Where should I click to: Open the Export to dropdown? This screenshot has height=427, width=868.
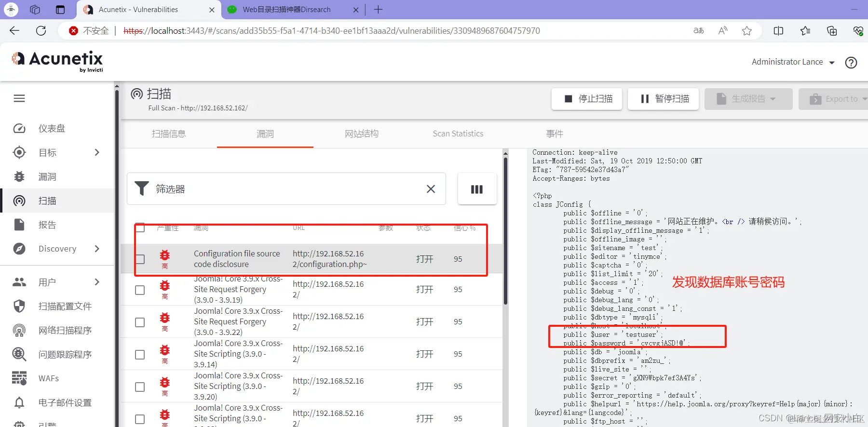[x=833, y=99]
